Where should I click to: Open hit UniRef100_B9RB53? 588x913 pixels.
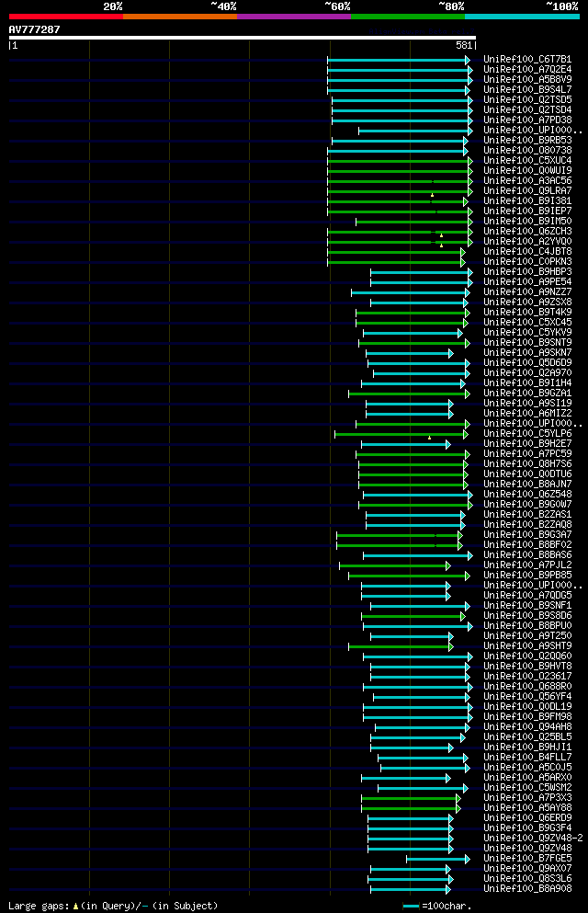coord(527,141)
